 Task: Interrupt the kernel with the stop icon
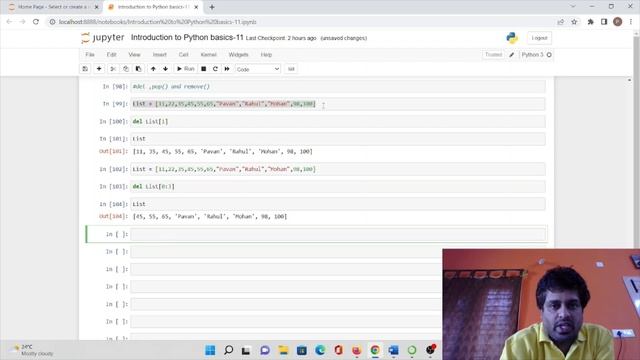(204, 69)
